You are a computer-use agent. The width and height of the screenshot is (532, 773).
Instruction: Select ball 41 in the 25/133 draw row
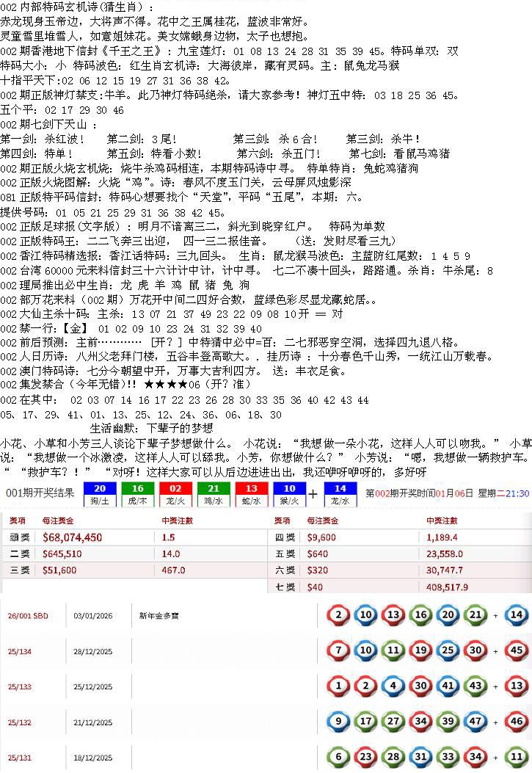tap(448, 686)
